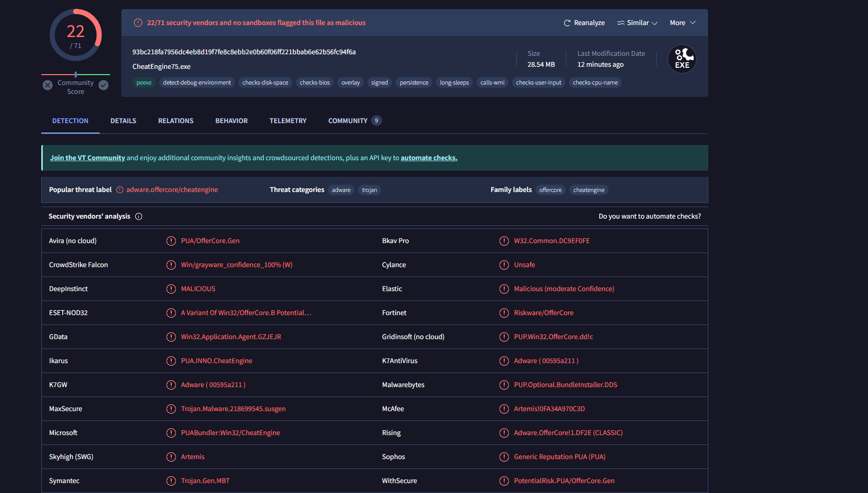Image resolution: width=868 pixels, height=493 pixels.
Task: Click the alert icon in the MaxSecure row
Action: (171, 409)
